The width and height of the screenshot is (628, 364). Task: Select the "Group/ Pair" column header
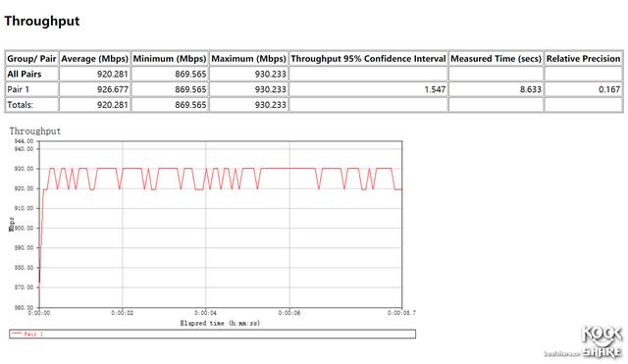pyautogui.click(x=31, y=59)
